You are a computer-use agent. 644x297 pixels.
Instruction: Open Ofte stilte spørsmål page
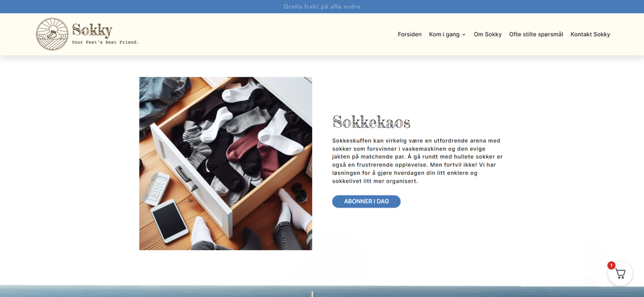(x=536, y=34)
